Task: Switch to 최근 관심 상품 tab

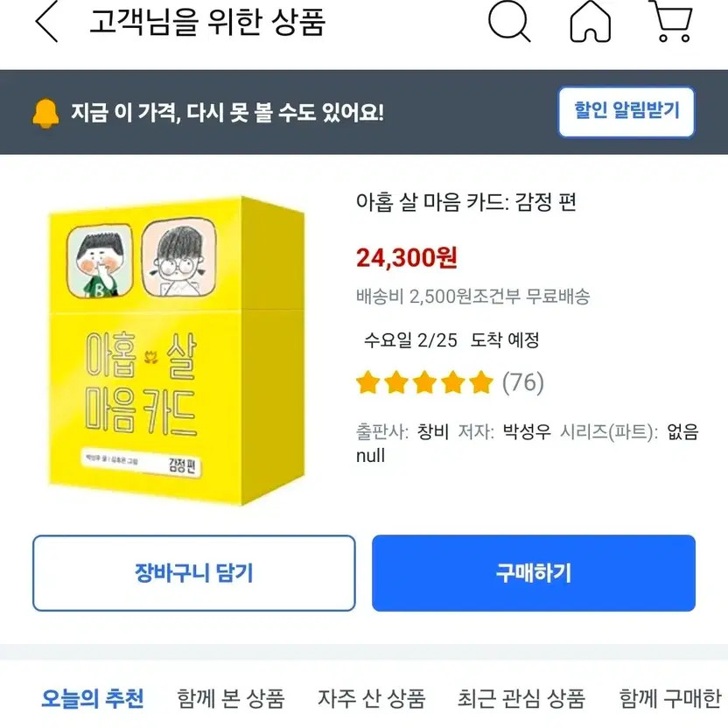Action: click(521, 698)
